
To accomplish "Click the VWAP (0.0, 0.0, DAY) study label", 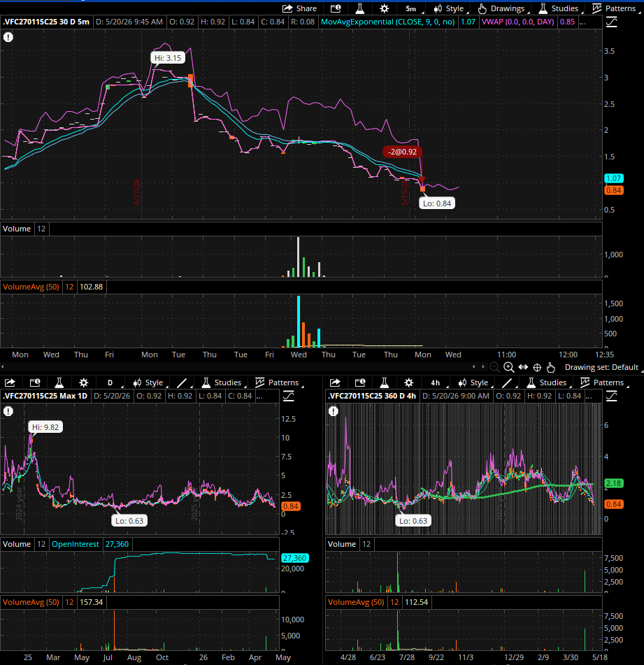I will (x=517, y=22).
